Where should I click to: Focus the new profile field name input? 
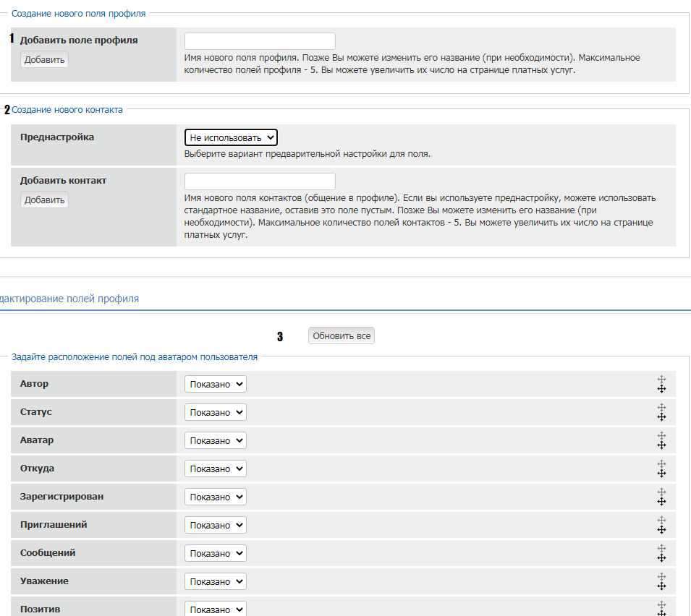coord(260,41)
